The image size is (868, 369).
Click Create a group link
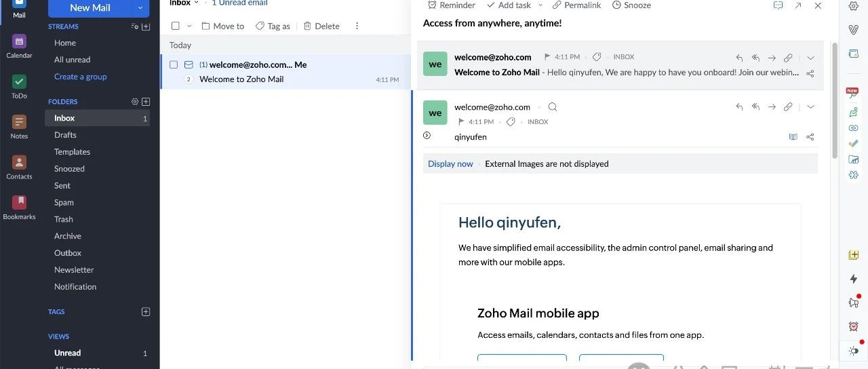point(81,77)
